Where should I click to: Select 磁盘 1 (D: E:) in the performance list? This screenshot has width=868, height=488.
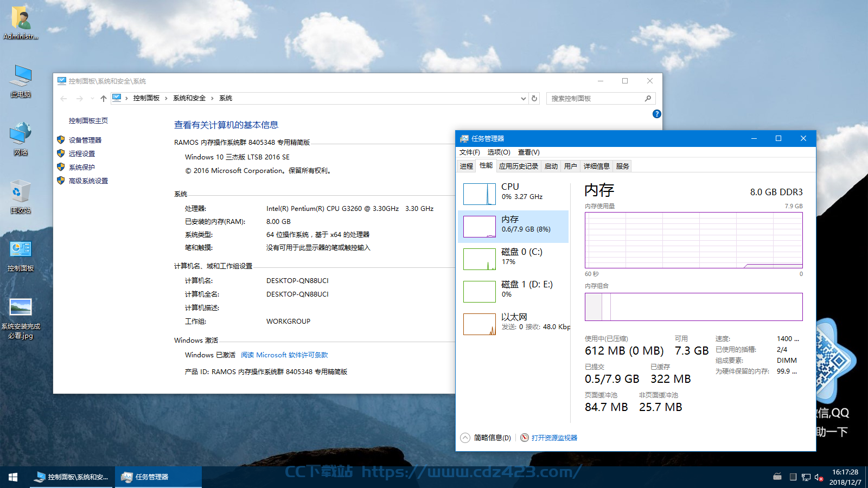[513, 291]
